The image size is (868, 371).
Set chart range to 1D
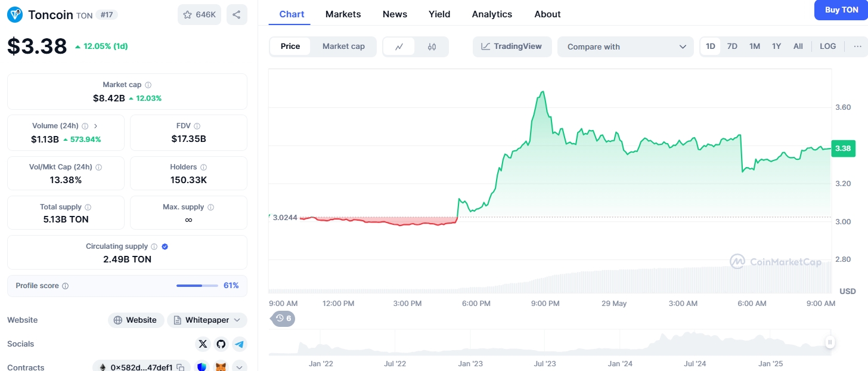point(711,47)
